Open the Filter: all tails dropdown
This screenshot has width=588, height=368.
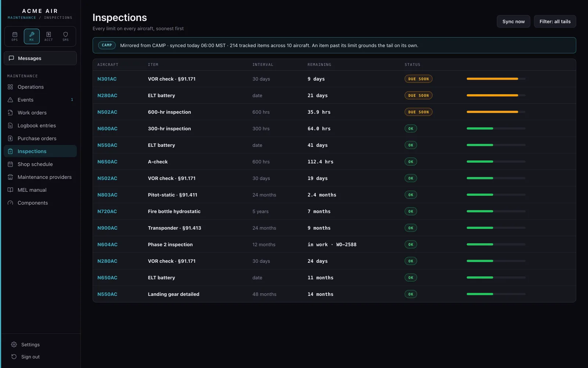point(555,21)
